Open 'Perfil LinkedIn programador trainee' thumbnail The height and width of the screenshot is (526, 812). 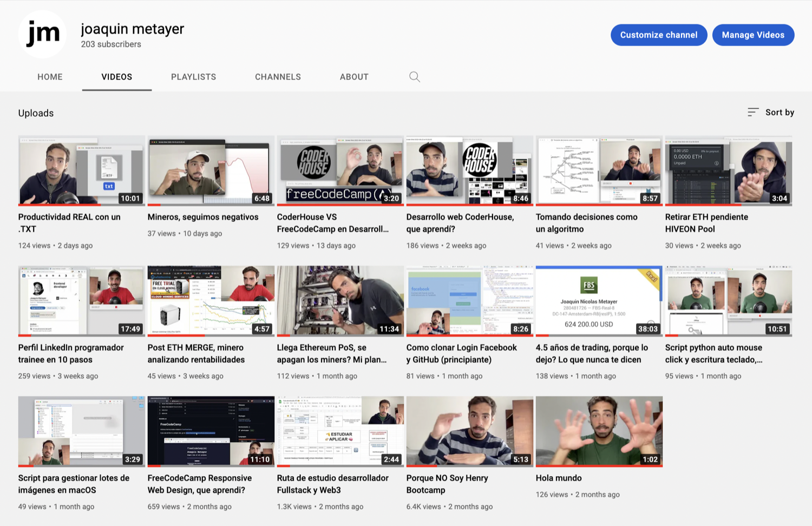[x=81, y=300]
